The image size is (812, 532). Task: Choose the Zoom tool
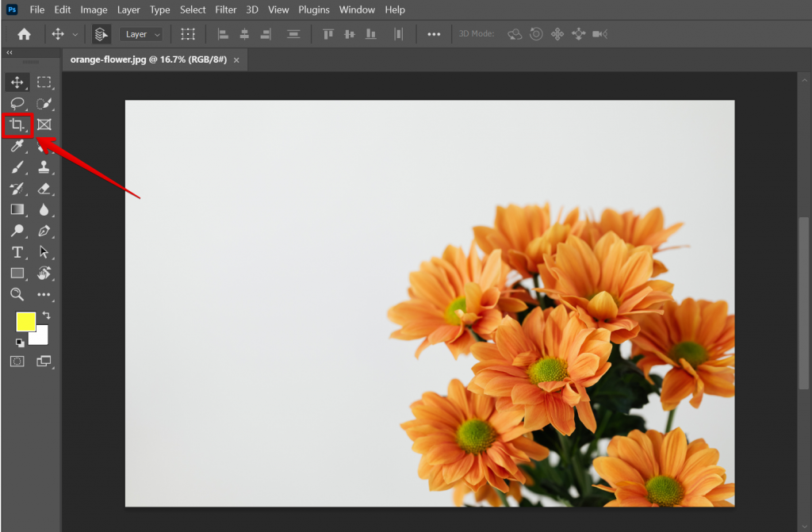click(x=17, y=295)
